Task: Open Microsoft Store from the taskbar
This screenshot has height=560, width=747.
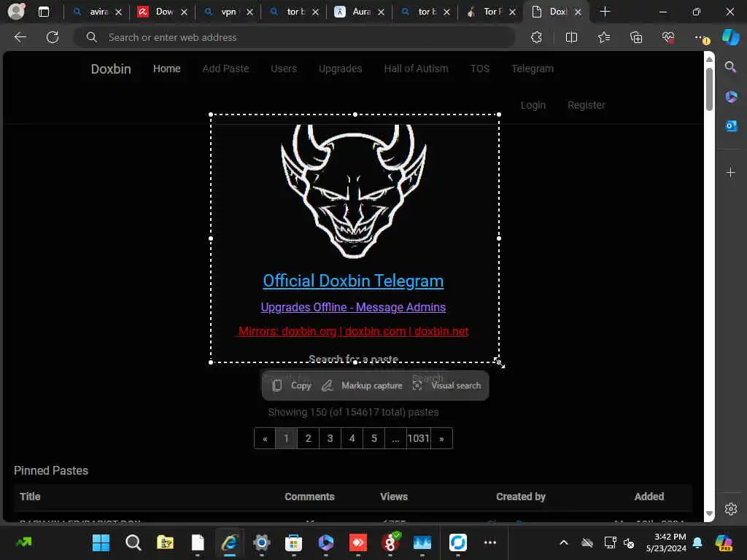Action: click(x=293, y=542)
